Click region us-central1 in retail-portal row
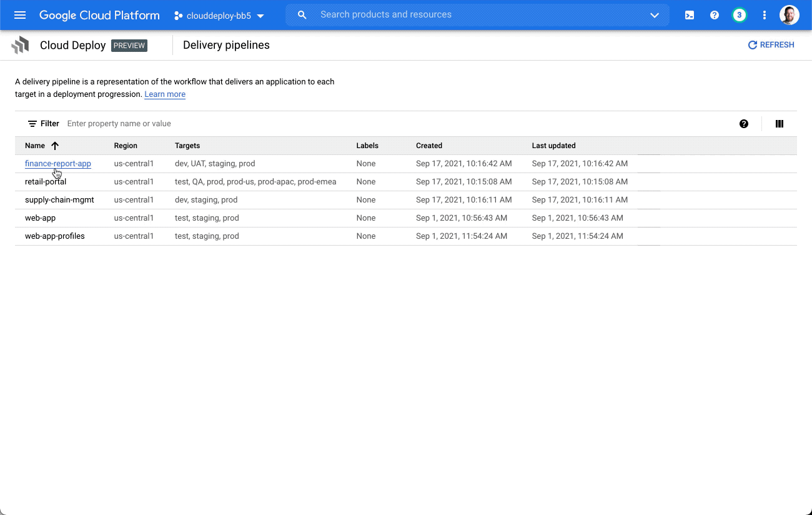This screenshot has width=812, height=515. tap(134, 182)
